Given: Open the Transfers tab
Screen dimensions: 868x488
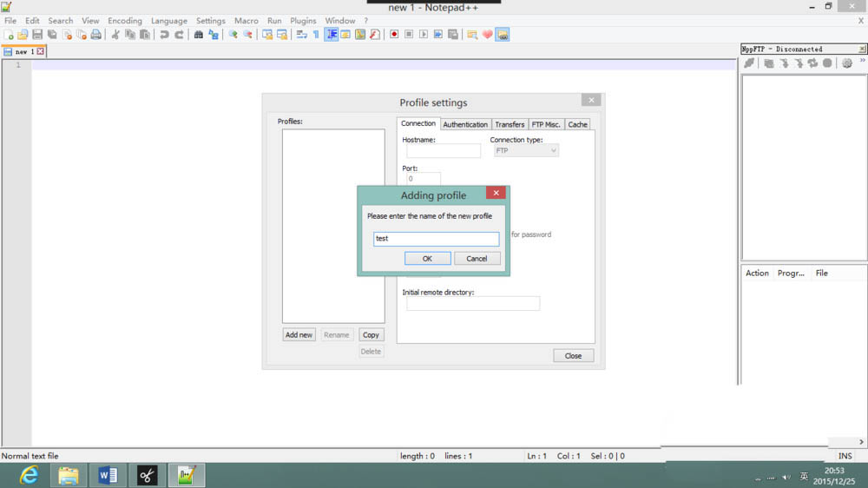Looking at the screenshot, I should point(510,124).
